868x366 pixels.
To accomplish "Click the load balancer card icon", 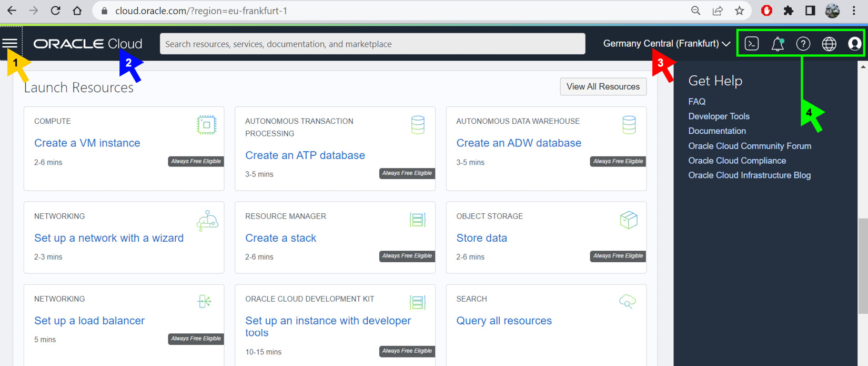I will (x=204, y=301).
